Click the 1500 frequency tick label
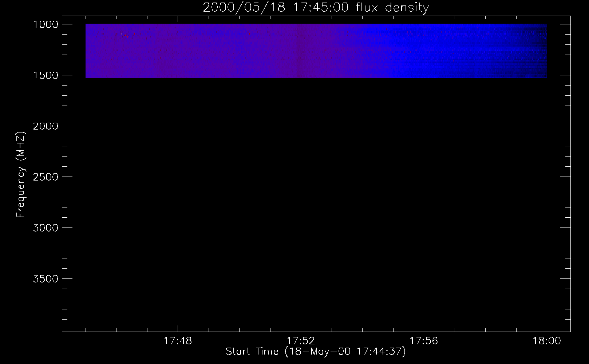This screenshot has width=589, height=364. (x=46, y=75)
